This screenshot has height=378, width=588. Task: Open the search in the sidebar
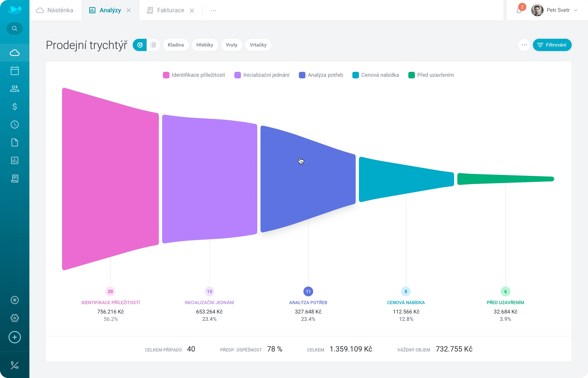coord(14,28)
